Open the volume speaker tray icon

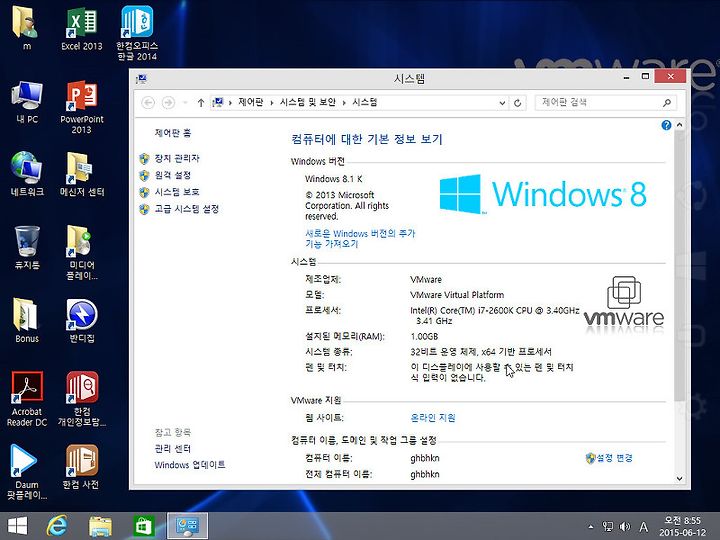pos(625,527)
